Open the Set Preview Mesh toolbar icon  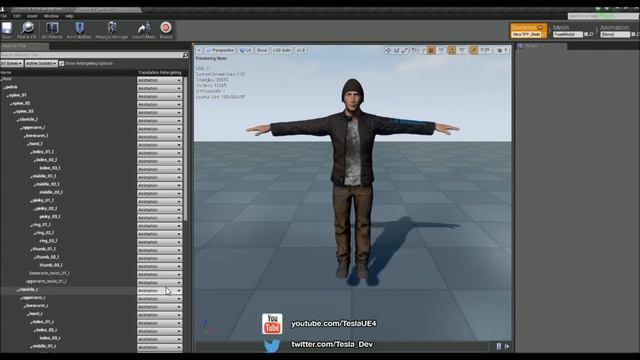[x=52, y=28]
